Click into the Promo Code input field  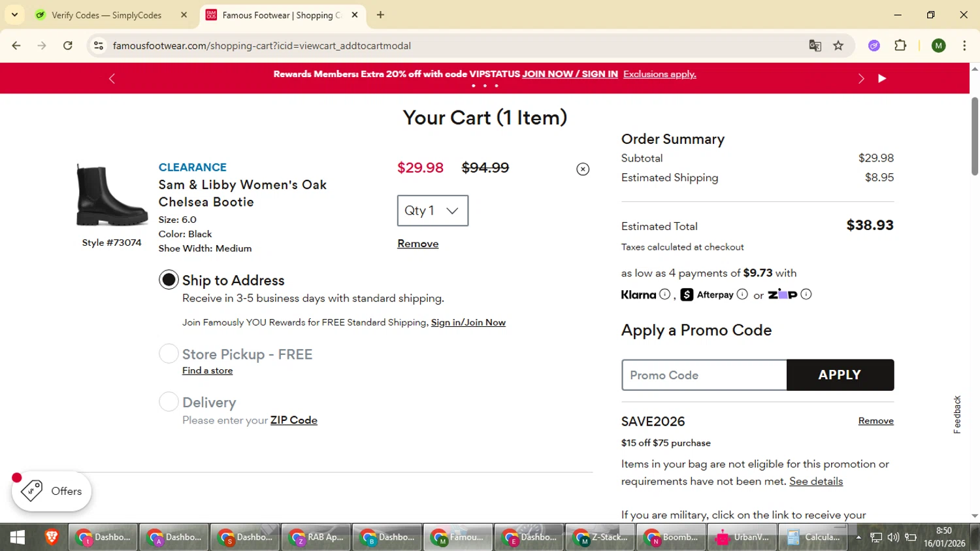(x=704, y=375)
